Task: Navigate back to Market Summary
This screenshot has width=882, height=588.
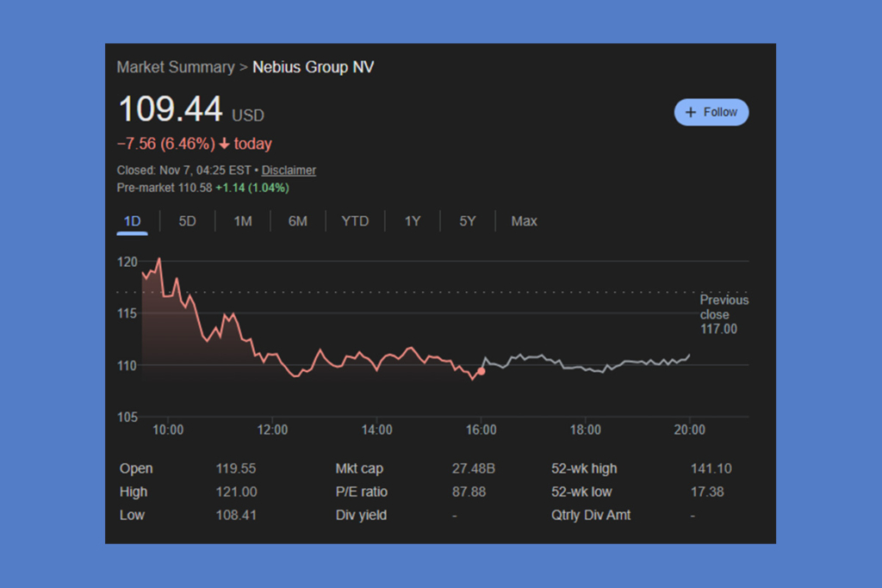Action: [x=176, y=67]
